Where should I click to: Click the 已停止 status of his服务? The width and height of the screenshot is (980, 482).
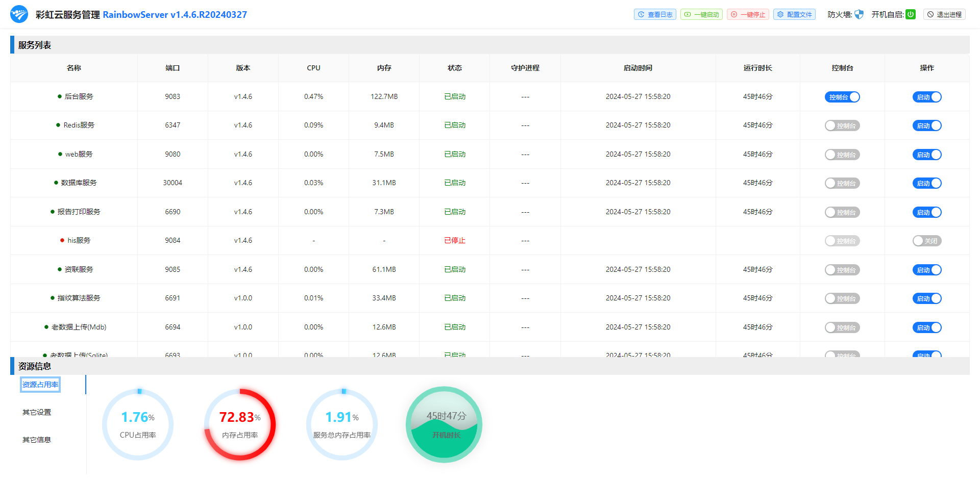[x=455, y=240]
